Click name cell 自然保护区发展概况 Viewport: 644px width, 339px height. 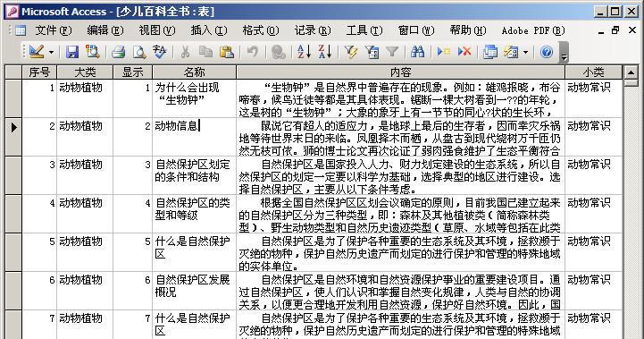point(194,291)
